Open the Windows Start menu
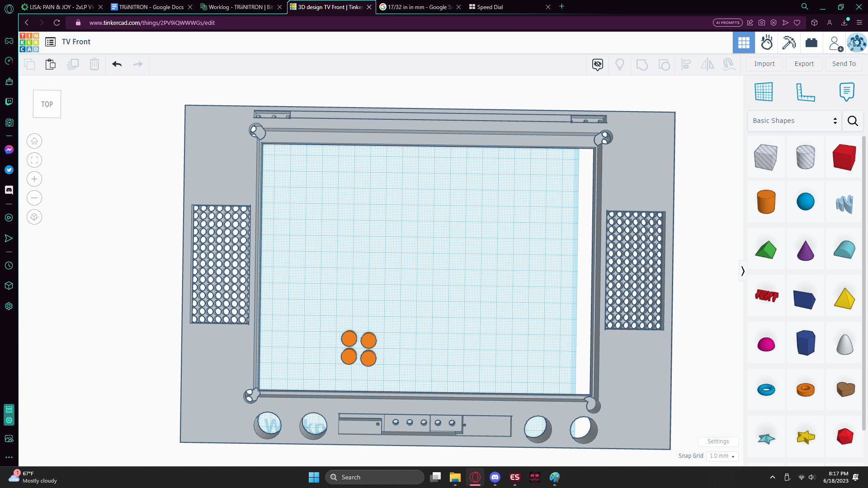 tap(314, 477)
